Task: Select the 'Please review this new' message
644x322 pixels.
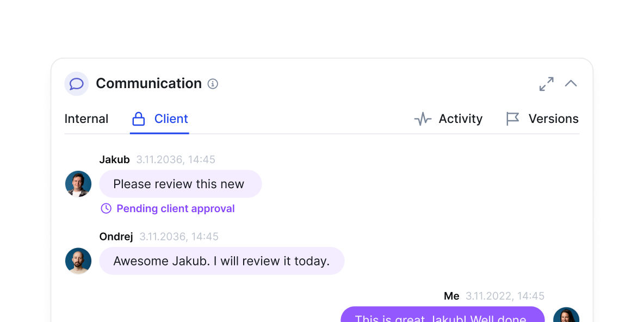Action: (180, 184)
